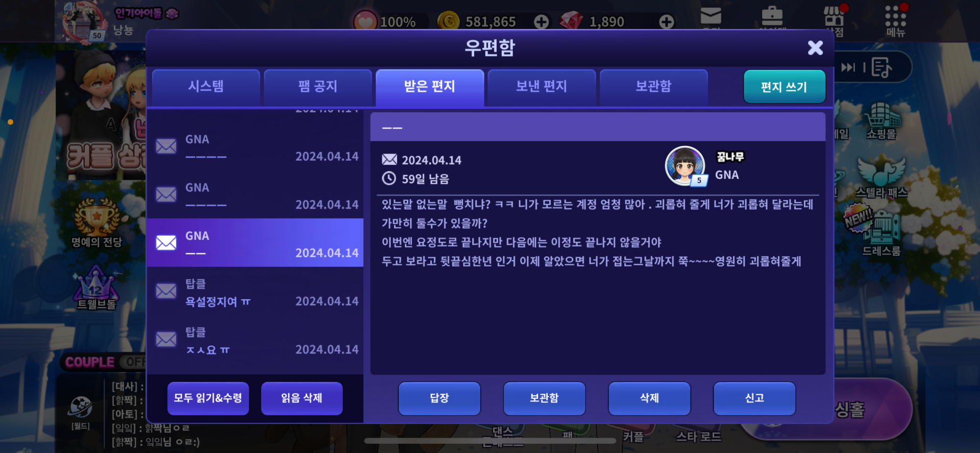Click GNA sender avatar thumbnail
This screenshot has width=980, height=453.
point(685,166)
